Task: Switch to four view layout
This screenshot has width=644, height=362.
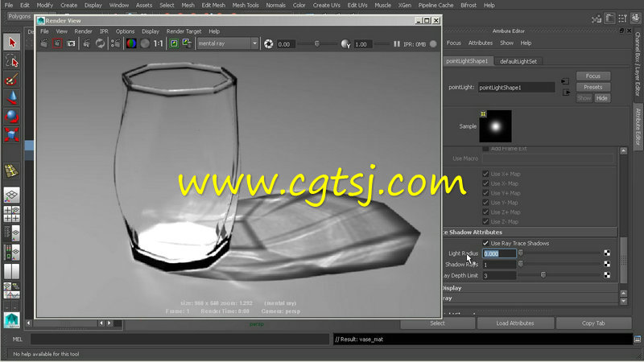Action: tap(12, 214)
